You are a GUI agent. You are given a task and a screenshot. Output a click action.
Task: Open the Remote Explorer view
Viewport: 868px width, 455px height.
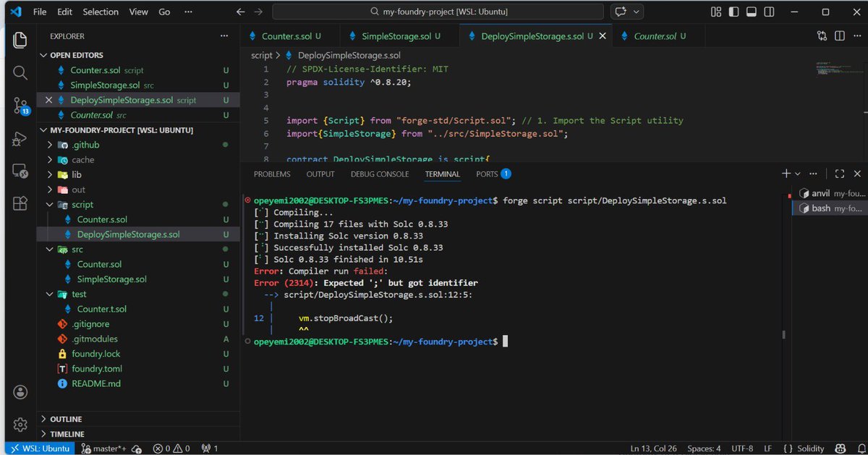tap(20, 171)
